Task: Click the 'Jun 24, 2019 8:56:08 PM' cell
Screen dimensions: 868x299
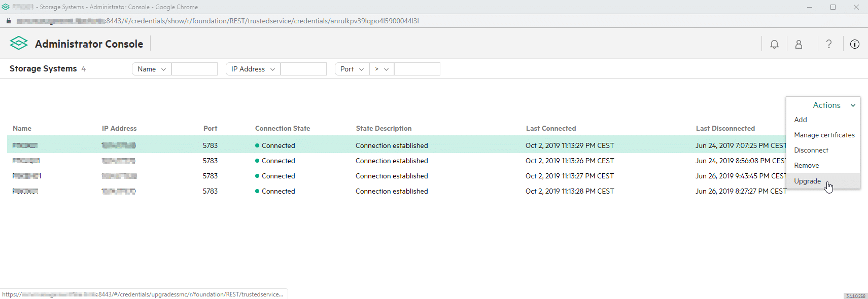Action: pos(741,161)
